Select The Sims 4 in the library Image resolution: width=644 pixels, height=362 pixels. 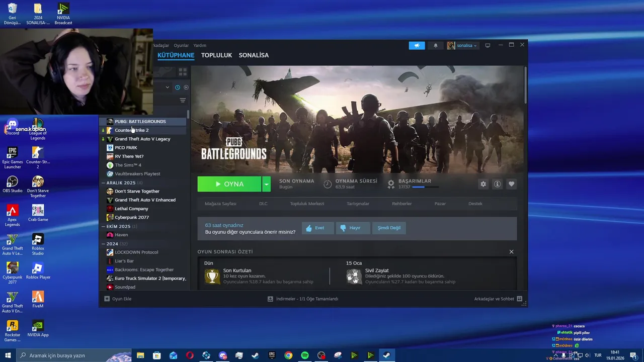(143, 165)
